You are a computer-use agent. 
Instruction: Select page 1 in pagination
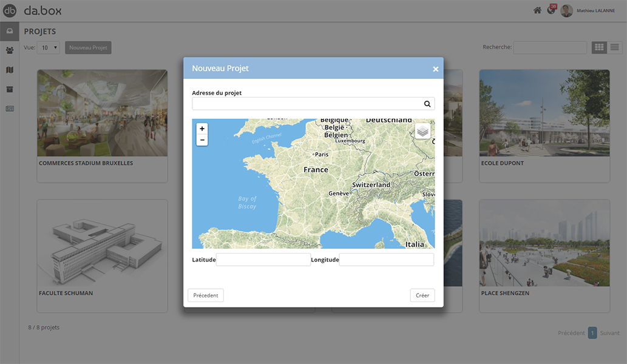tap(592, 333)
